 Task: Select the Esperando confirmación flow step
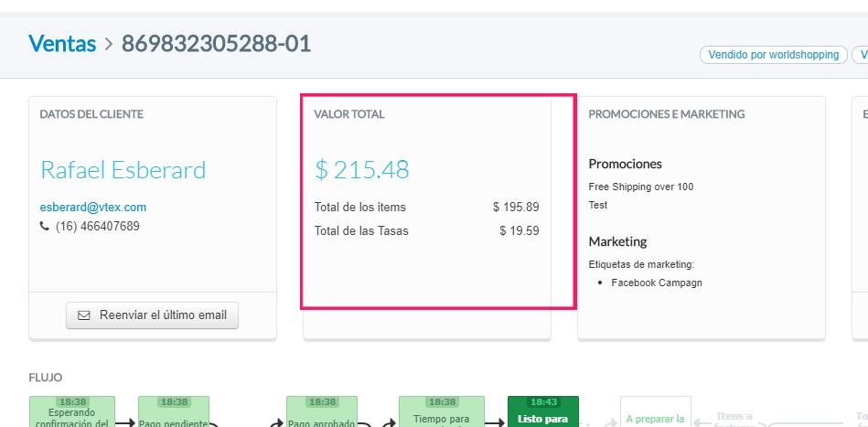coord(72,412)
